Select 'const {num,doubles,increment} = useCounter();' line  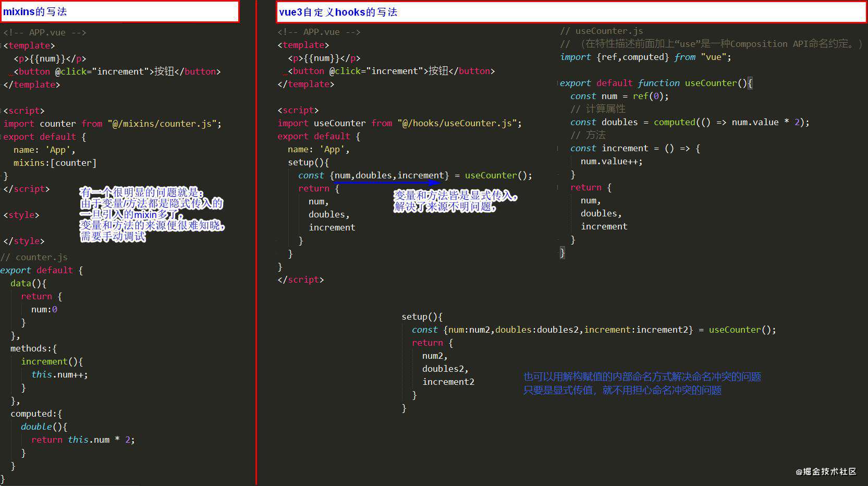[x=415, y=175]
